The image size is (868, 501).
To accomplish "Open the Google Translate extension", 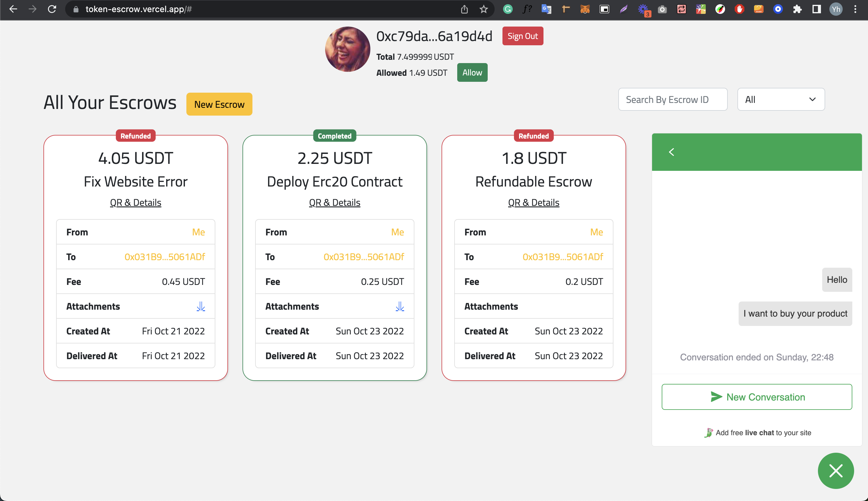I will pos(546,9).
